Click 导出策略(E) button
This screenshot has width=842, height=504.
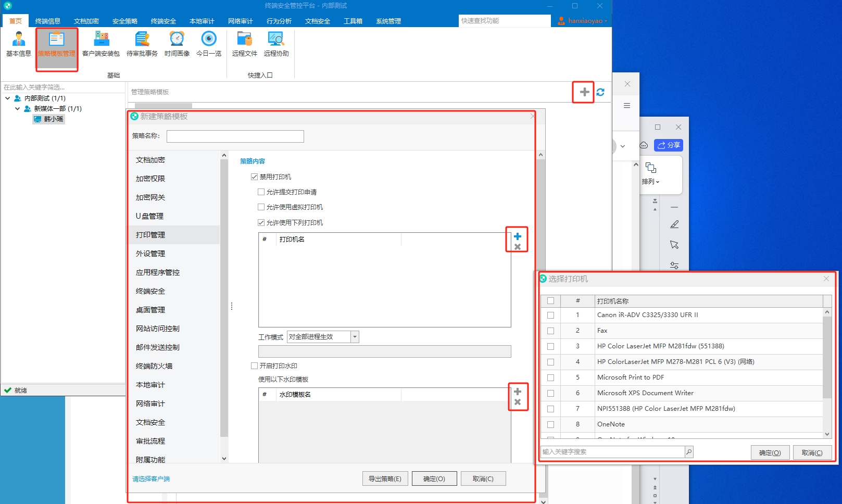click(385, 479)
